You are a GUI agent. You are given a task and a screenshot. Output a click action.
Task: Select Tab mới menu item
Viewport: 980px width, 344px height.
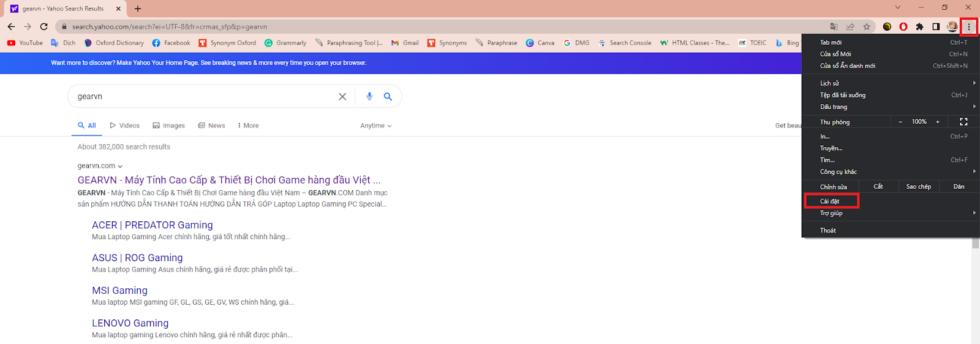891,42
